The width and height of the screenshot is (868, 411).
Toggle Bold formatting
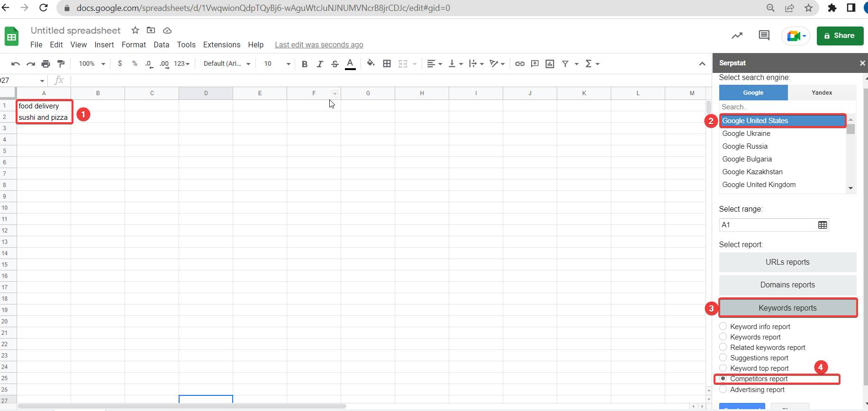[305, 64]
